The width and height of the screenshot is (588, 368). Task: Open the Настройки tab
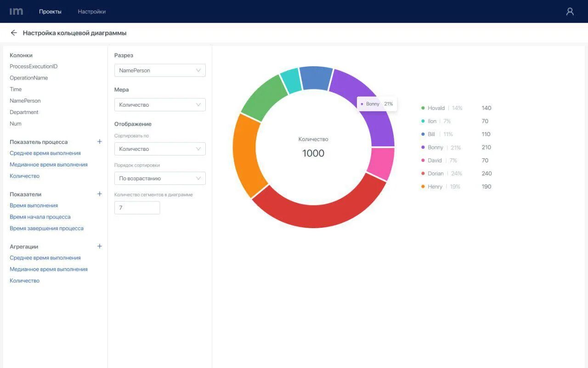[92, 11]
